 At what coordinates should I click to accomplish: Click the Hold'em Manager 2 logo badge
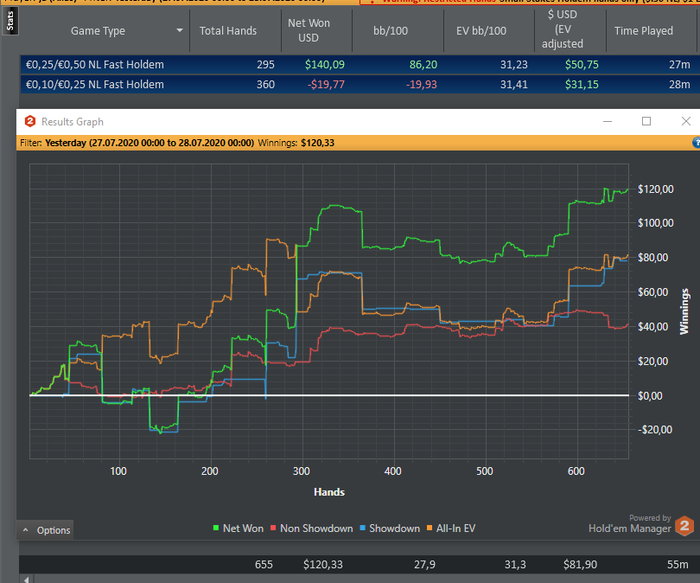pos(684,526)
